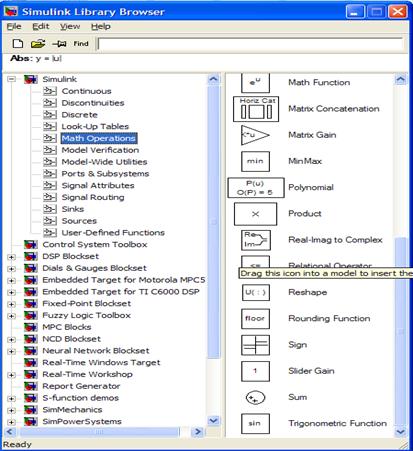Expand the S-function demos node
This screenshot has height=451, width=413.
12,398
